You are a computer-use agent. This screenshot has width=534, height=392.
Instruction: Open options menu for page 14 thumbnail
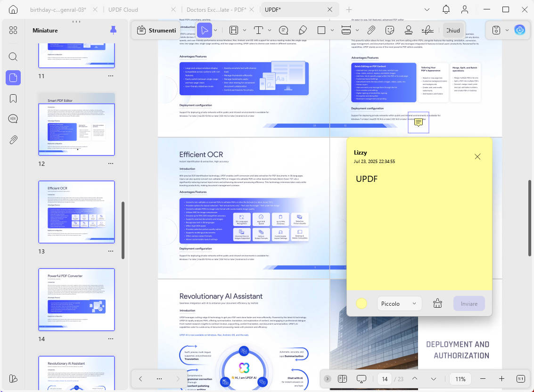pyautogui.click(x=111, y=339)
